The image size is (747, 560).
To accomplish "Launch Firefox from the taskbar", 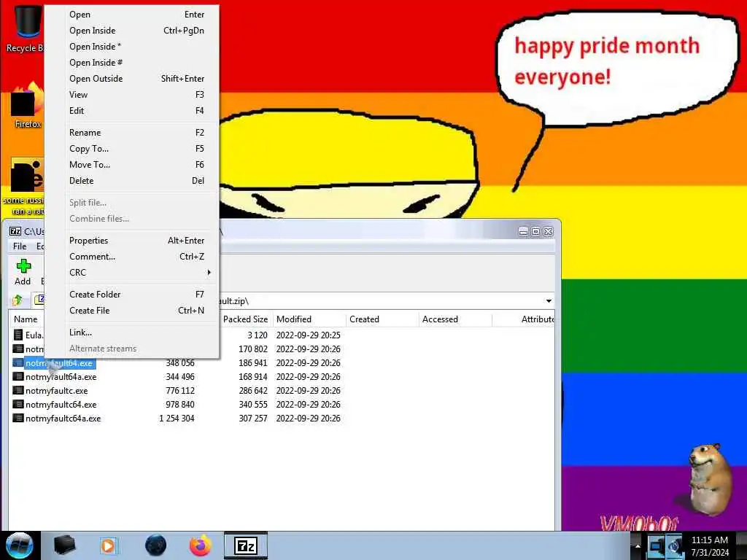I will pyautogui.click(x=201, y=545).
